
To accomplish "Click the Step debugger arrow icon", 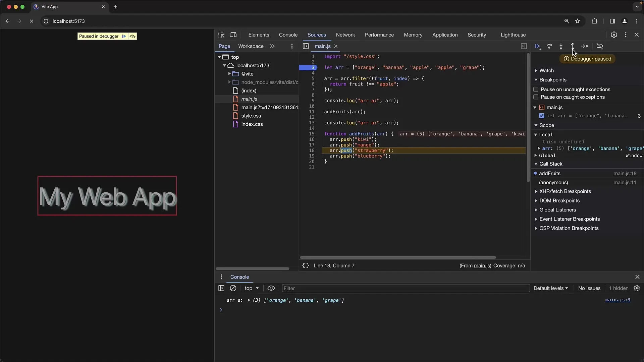I will pos(584,46).
